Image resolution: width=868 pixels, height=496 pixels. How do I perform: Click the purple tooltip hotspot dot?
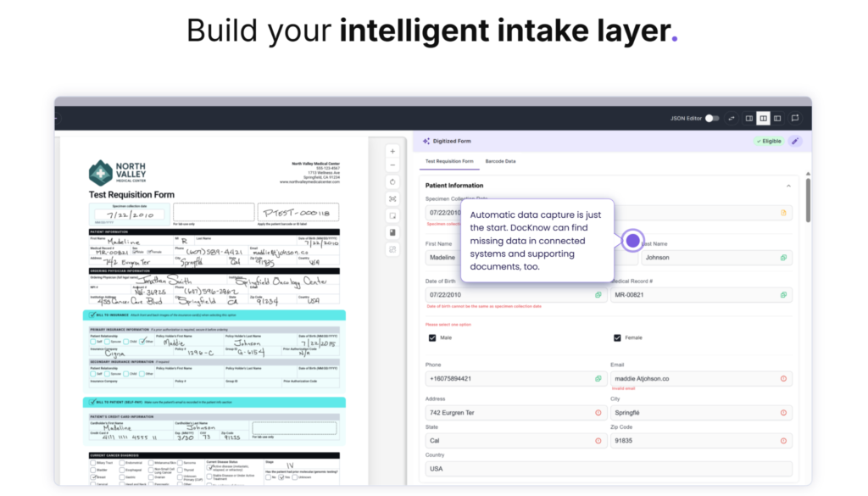(632, 241)
